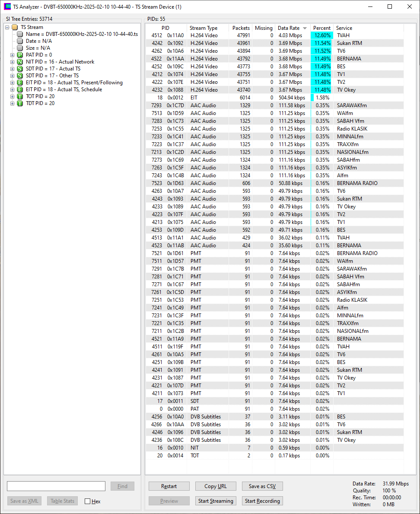Click the TS Stream folder icon

[15, 27]
